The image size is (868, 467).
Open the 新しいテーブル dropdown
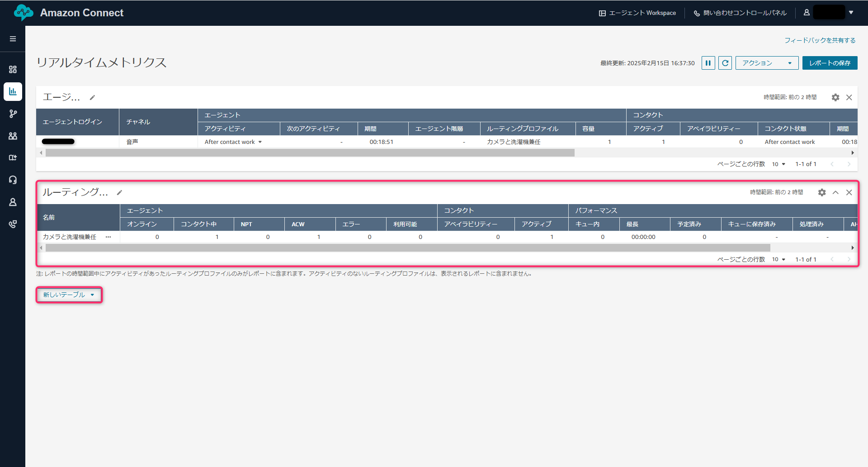(69, 295)
